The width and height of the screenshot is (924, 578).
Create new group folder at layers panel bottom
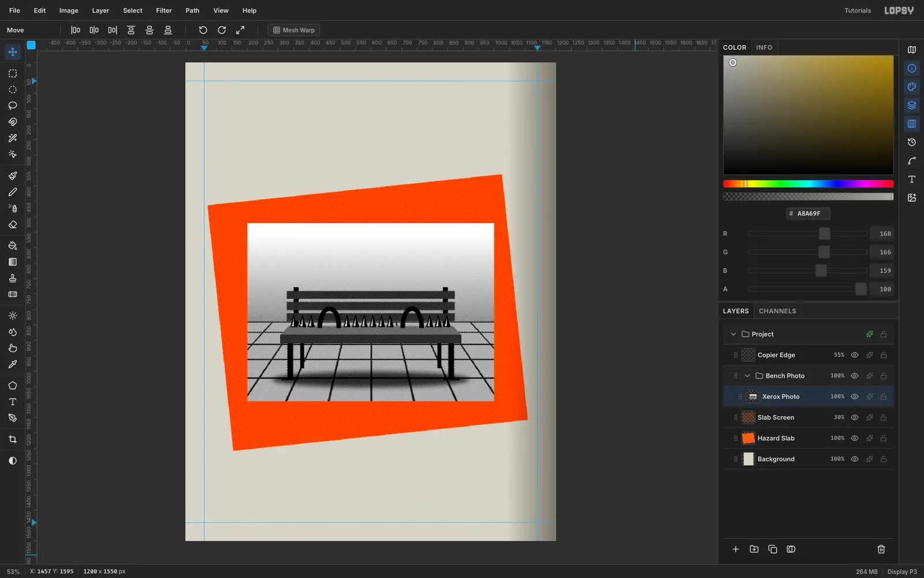[x=754, y=549]
